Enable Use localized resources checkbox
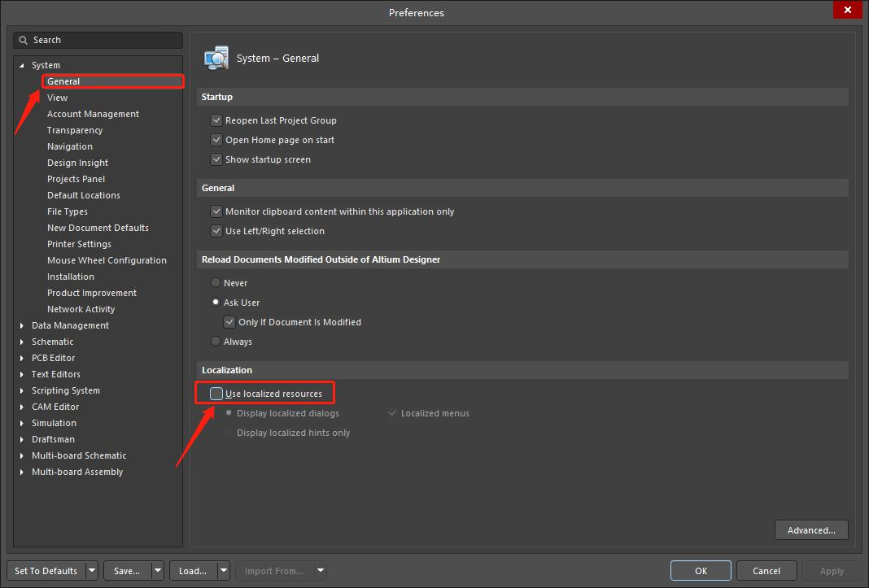Screen dimensions: 869x588 [x=216, y=394]
